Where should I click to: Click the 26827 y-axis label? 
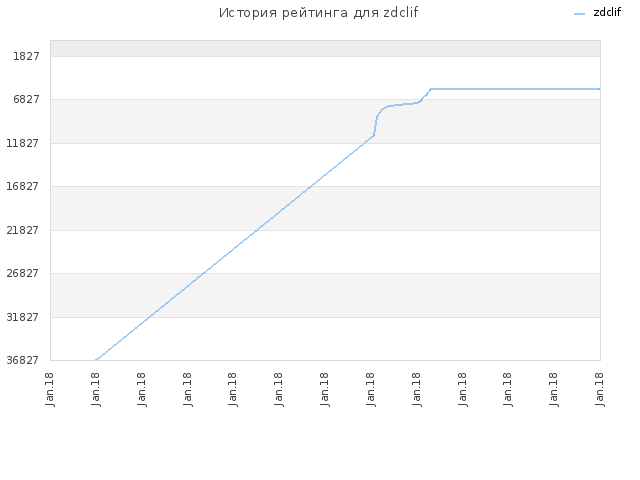click(x=23, y=273)
